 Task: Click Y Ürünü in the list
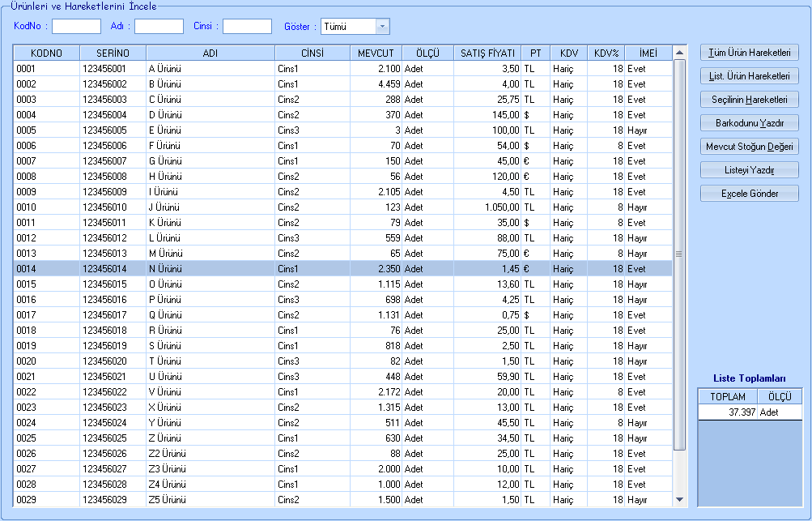(x=342, y=422)
